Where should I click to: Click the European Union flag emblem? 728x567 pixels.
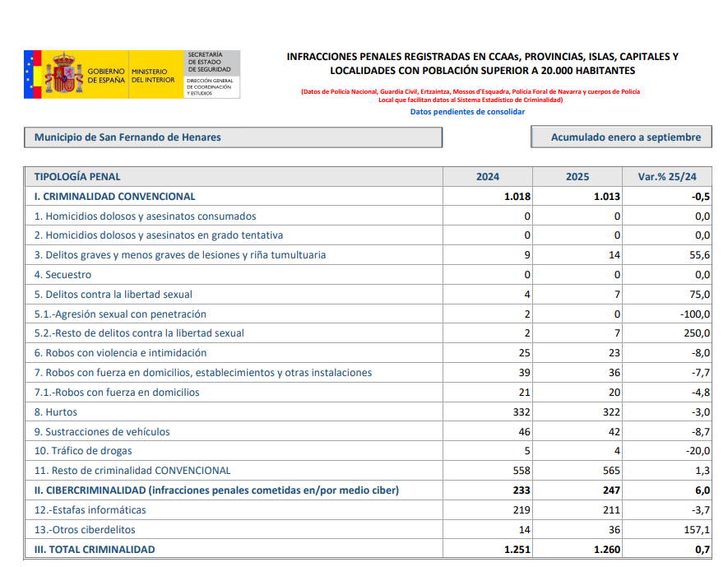click(x=34, y=75)
